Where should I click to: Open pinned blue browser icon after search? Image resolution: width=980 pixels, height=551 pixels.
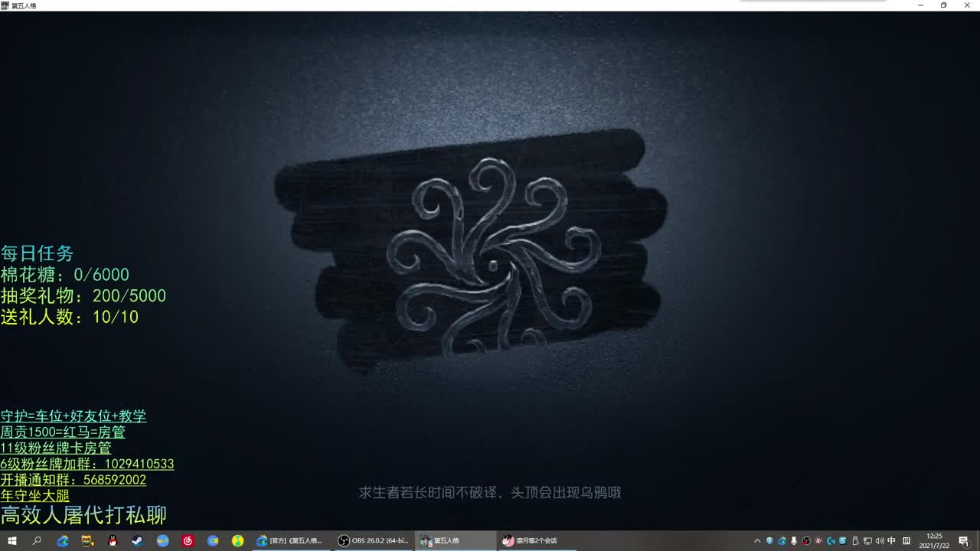pos(63,541)
